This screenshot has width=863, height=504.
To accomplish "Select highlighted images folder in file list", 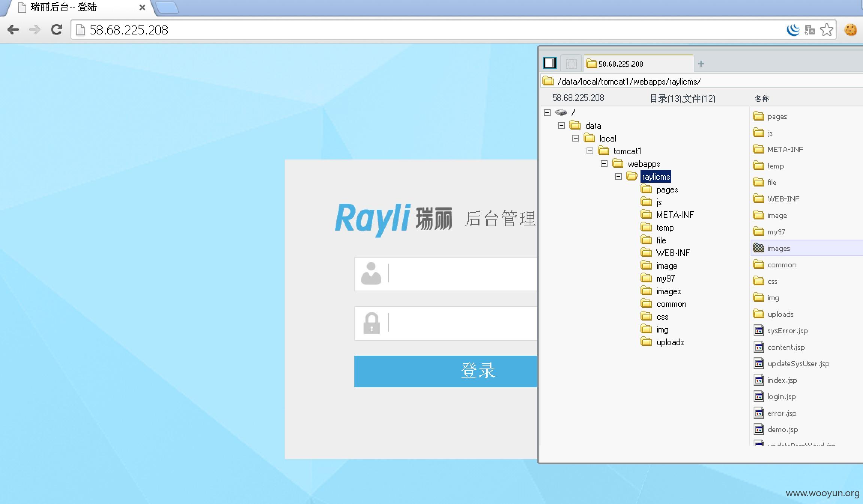I will click(x=807, y=248).
